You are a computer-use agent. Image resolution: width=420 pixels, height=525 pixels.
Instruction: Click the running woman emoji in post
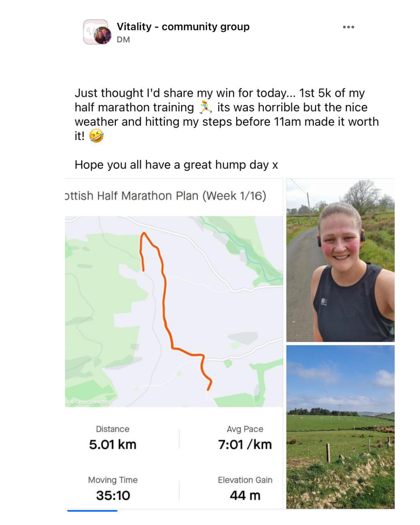205,107
